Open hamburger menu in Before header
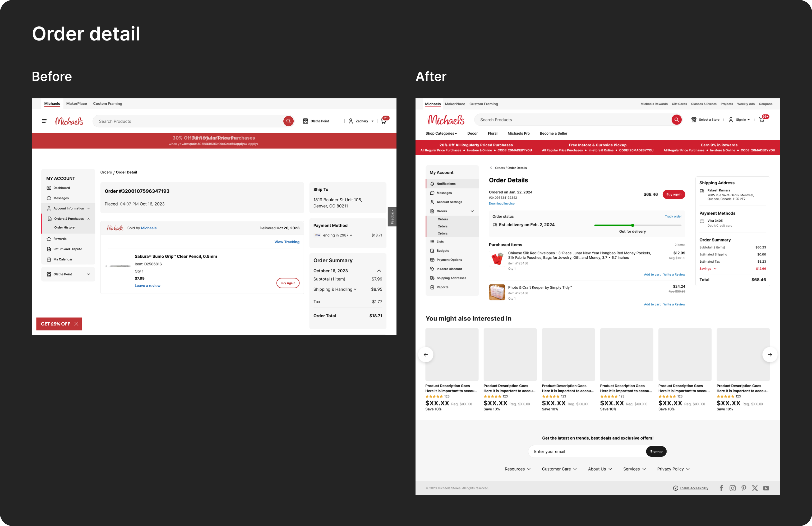812x526 pixels. point(44,121)
